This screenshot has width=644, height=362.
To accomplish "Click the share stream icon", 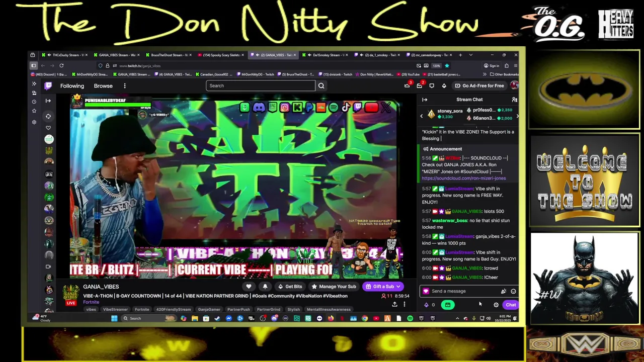I will pos(394,304).
